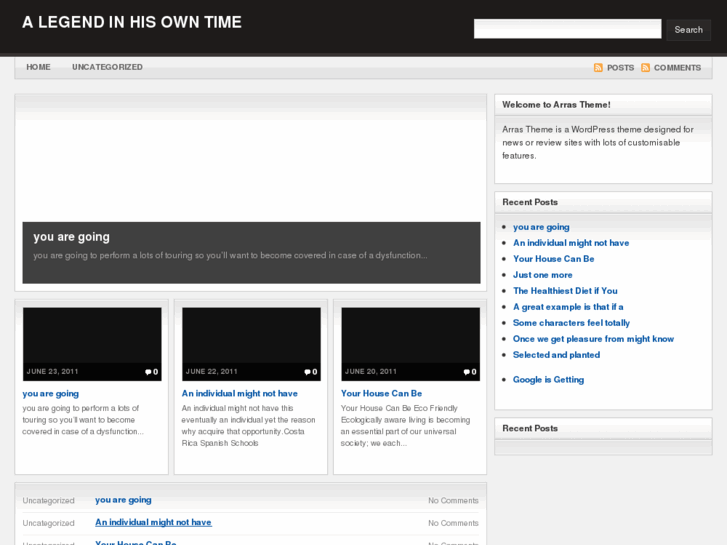Select 'An individual might not have' in Recent Posts sidebar
The image size is (727, 545).
(x=571, y=243)
